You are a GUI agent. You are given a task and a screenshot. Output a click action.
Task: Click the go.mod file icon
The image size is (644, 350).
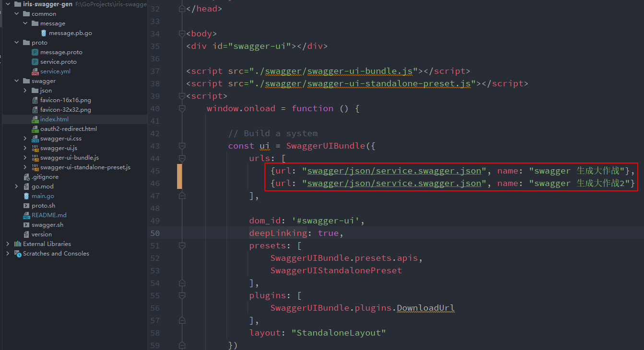pos(26,187)
